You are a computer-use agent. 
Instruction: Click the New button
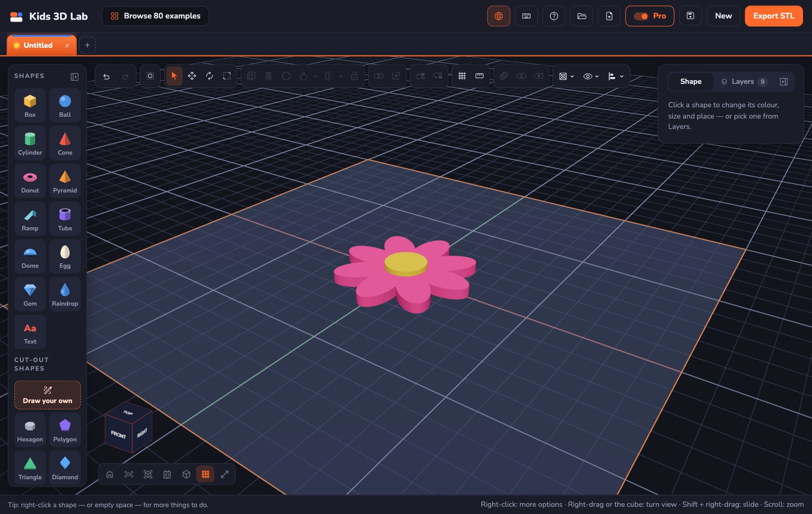[723, 16]
